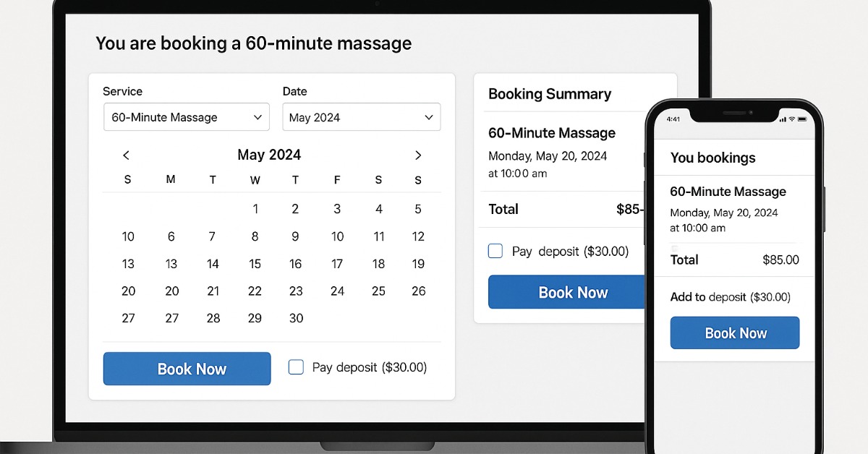Image resolution: width=868 pixels, height=454 pixels.
Task: Click day 9 on the calendar
Action: tap(295, 236)
